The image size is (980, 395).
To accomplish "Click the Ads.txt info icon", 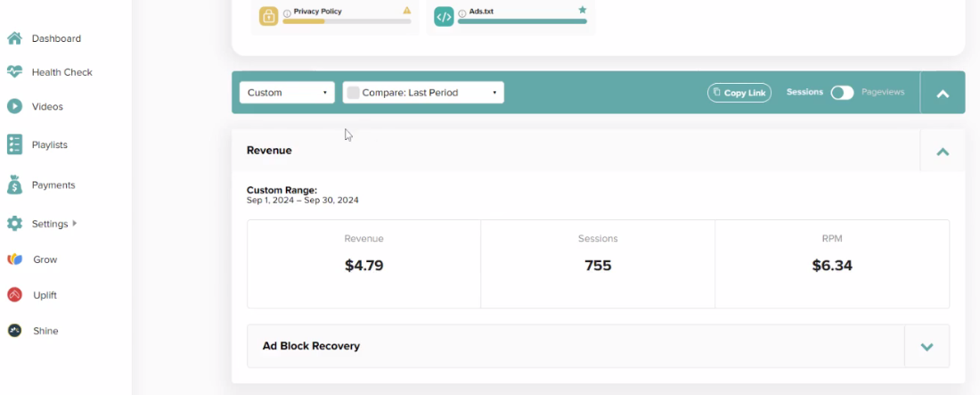I will (461, 12).
